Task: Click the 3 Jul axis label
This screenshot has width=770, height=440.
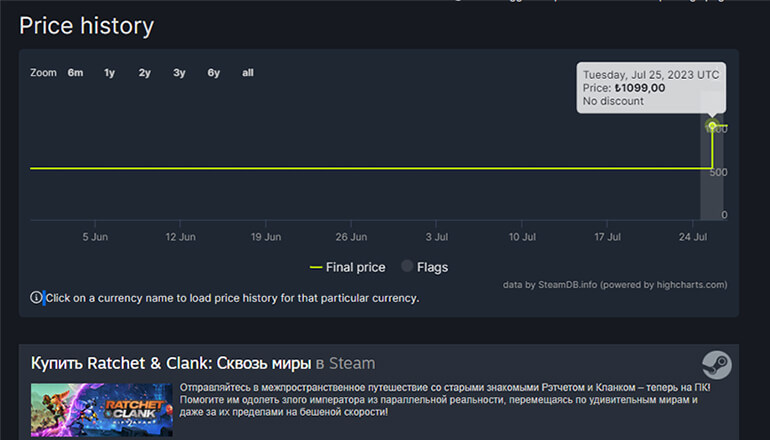Action: 437,237
